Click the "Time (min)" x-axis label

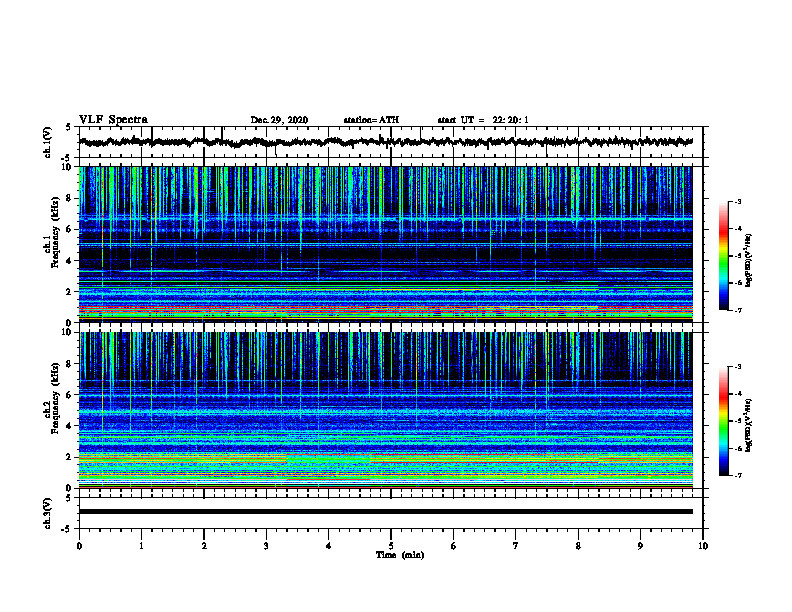(x=400, y=555)
